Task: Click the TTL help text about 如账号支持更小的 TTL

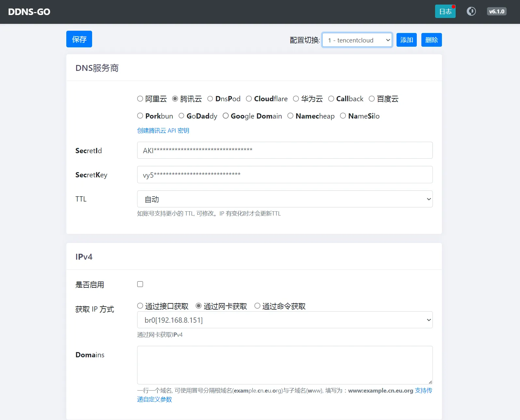Action: click(209, 214)
